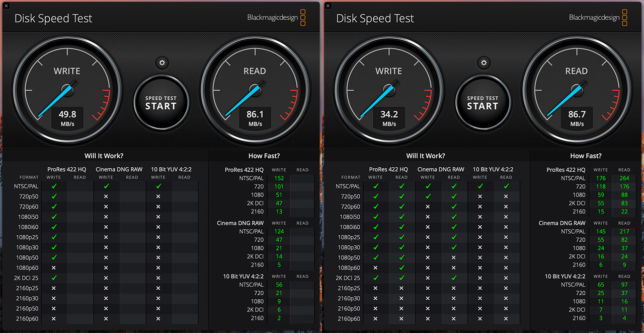Select Cinema DNG RAW 720 read value 82
Screen dimensions: 644x333
tap(624, 240)
